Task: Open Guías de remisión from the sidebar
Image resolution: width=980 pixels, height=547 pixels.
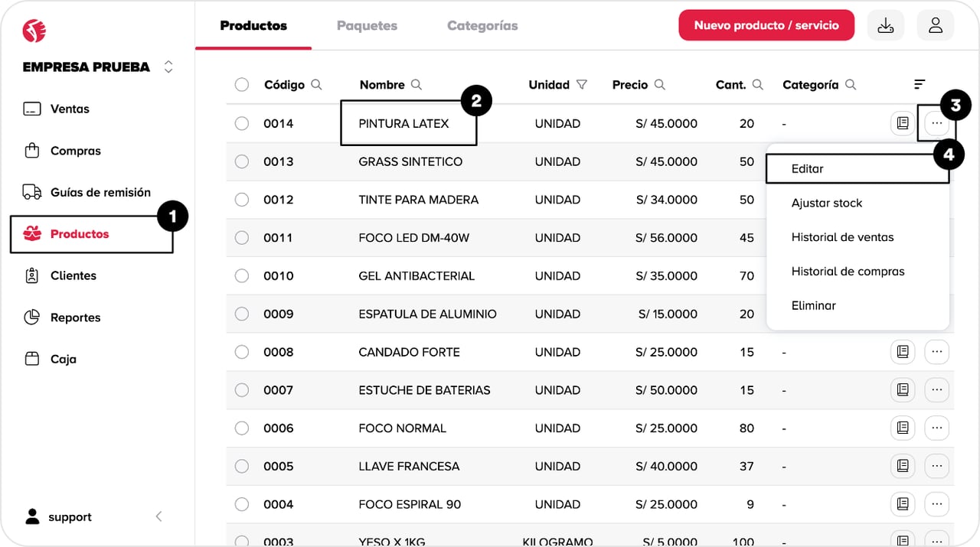Action: click(x=100, y=192)
